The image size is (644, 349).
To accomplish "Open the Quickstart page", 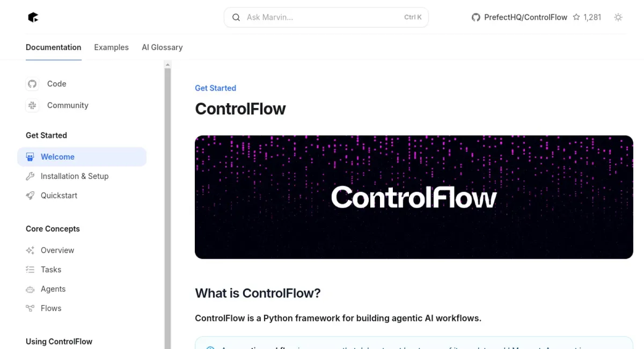I will [x=59, y=195].
